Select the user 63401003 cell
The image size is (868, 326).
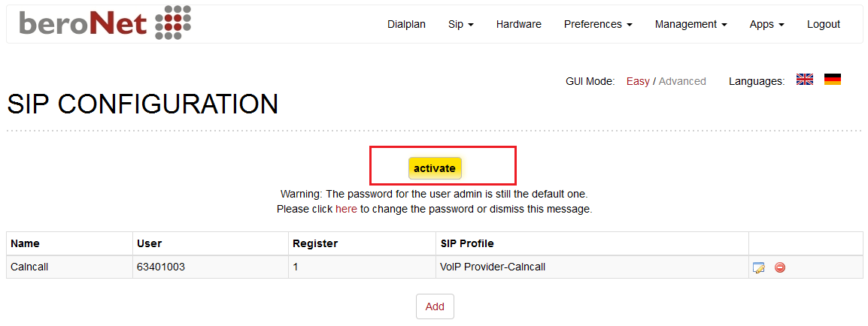[x=211, y=267]
